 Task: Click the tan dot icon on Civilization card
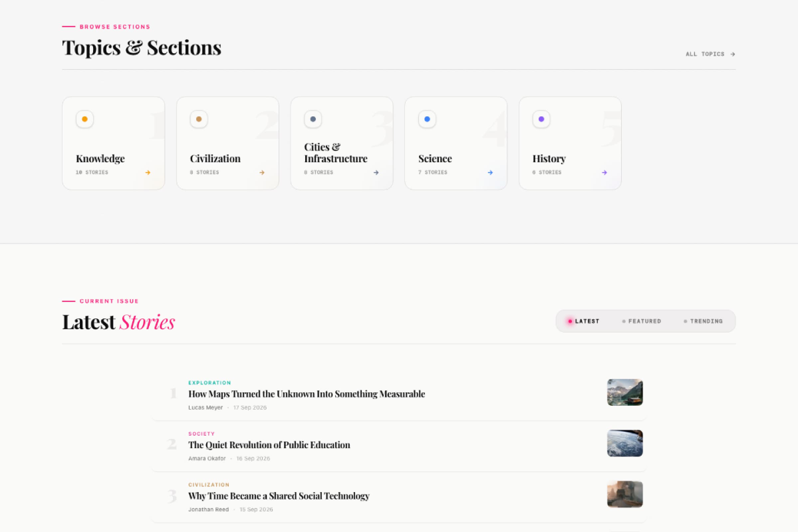point(199,119)
